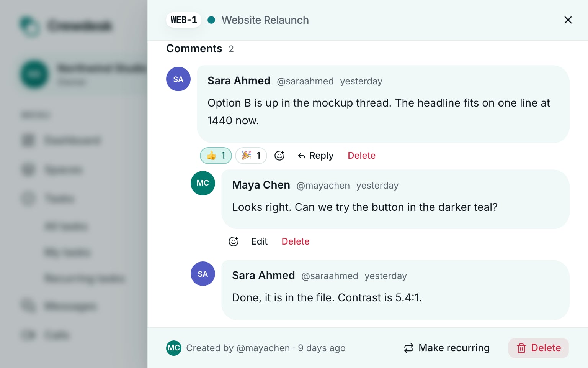Add an emoji reaction to the Option B comment
The height and width of the screenshot is (368, 588).
(279, 156)
